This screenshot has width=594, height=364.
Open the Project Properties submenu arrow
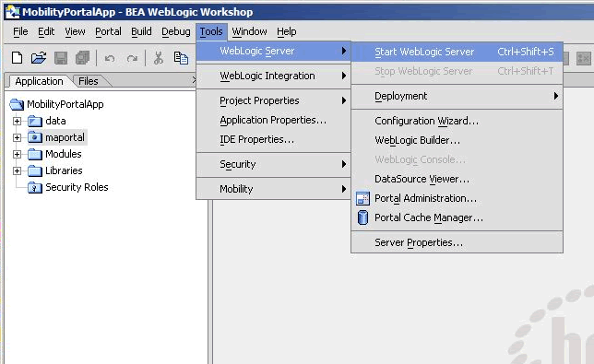[344, 100]
